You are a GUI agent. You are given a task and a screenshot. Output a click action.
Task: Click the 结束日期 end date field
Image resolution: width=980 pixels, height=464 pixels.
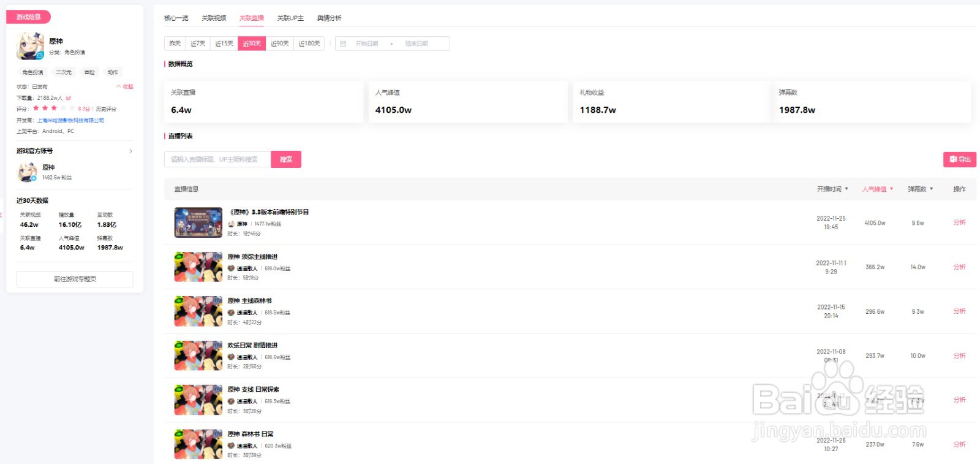tap(417, 44)
